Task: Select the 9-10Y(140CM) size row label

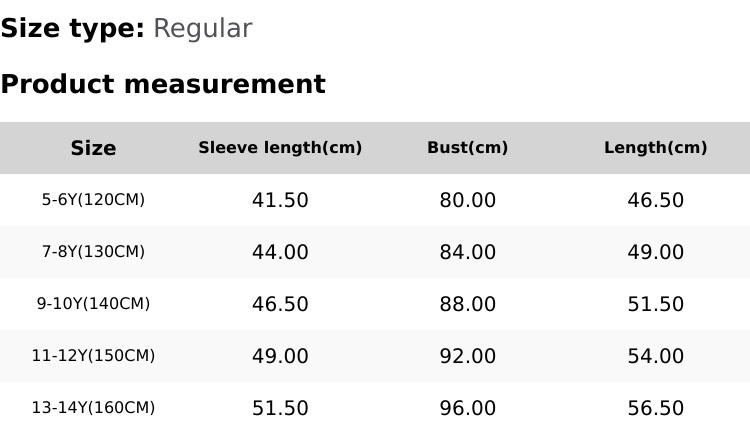Action: tap(93, 304)
